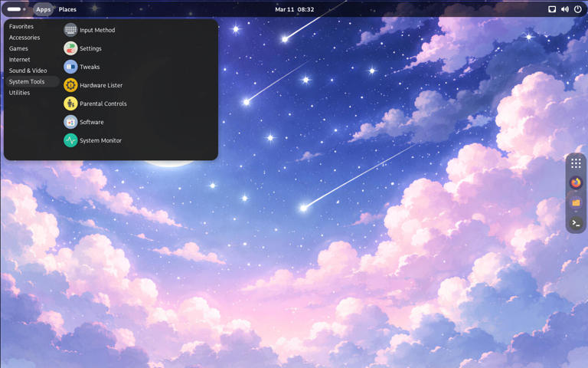Open the power menu icon
Viewport: 588px width, 368px height.
click(578, 9)
